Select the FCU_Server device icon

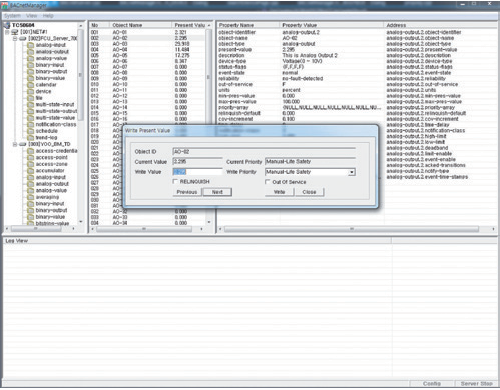tap(23, 39)
